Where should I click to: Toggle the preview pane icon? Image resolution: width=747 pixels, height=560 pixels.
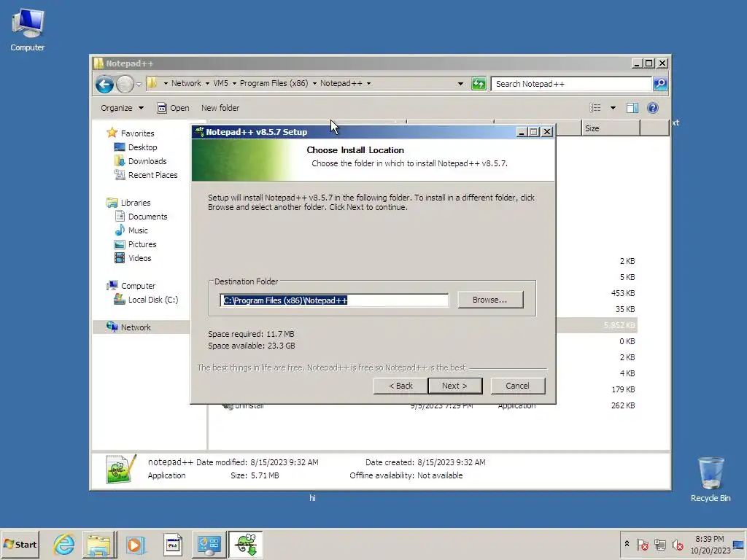coord(632,108)
